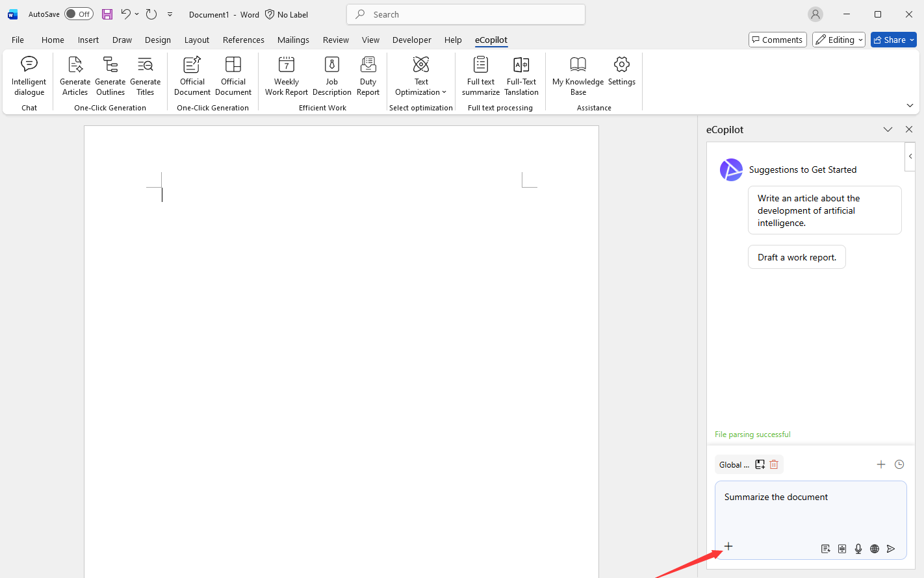
Task: Open the Weekly Work Report generator
Action: click(x=286, y=76)
